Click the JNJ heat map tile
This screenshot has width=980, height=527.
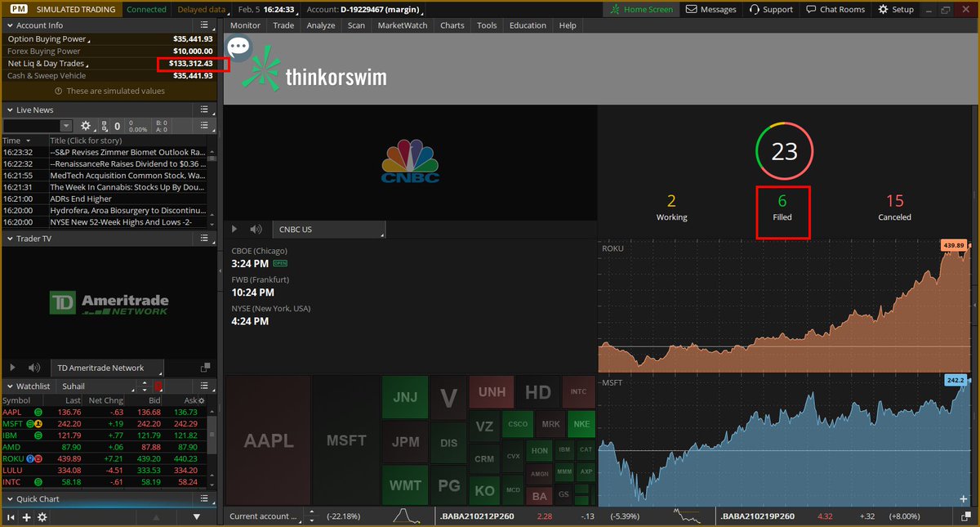[x=404, y=397]
